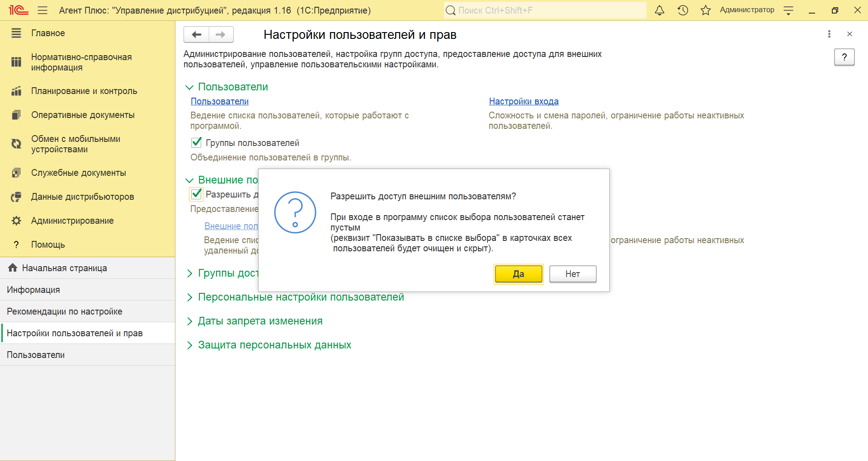
Task: Click the question mark help button
Action: (844, 57)
